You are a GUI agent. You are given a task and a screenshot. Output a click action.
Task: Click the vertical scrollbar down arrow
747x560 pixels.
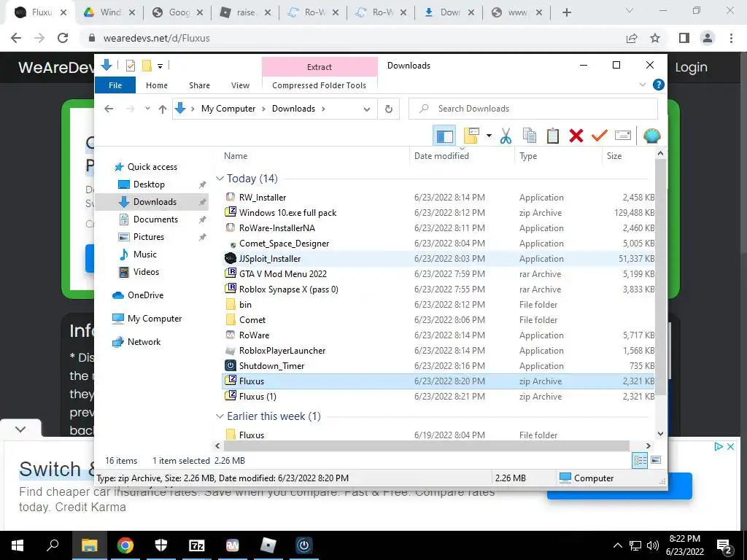pyautogui.click(x=660, y=434)
